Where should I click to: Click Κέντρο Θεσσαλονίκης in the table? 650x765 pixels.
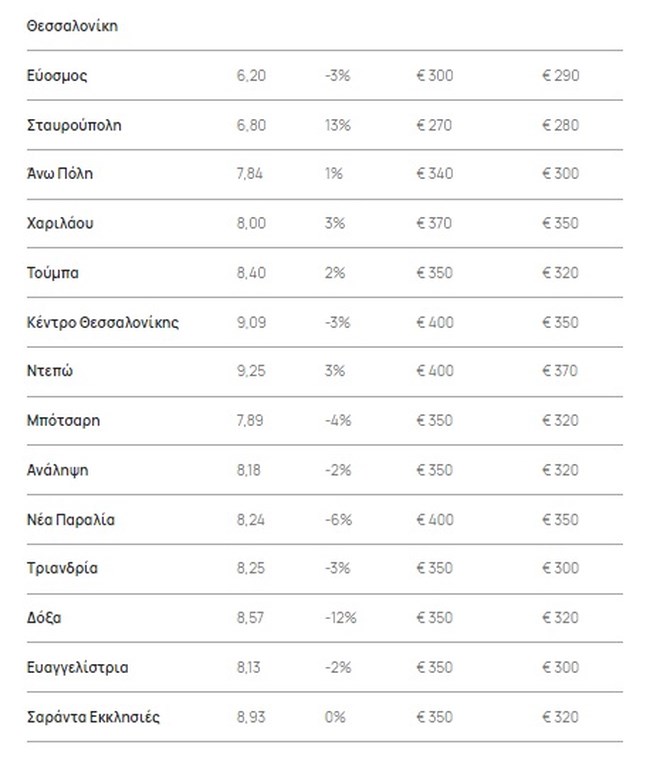[x=103, y=322]
